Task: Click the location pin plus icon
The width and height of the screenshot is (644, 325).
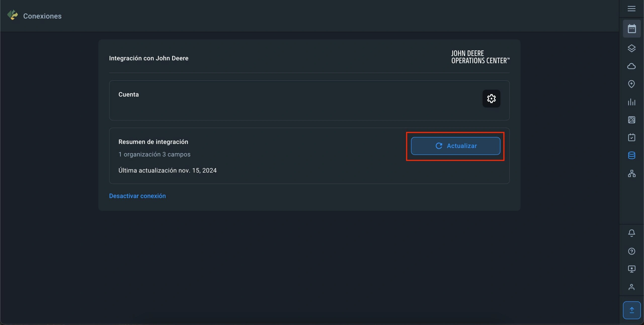Action: (631, 84)
